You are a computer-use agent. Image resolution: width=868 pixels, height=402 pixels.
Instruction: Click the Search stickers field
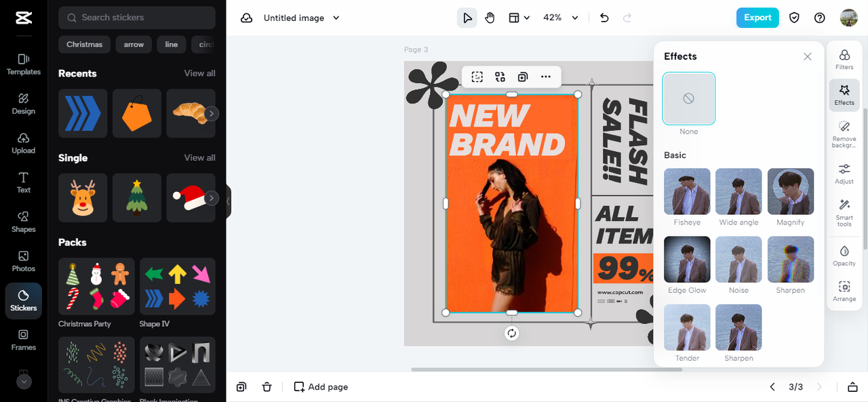[x=137, y=18]
